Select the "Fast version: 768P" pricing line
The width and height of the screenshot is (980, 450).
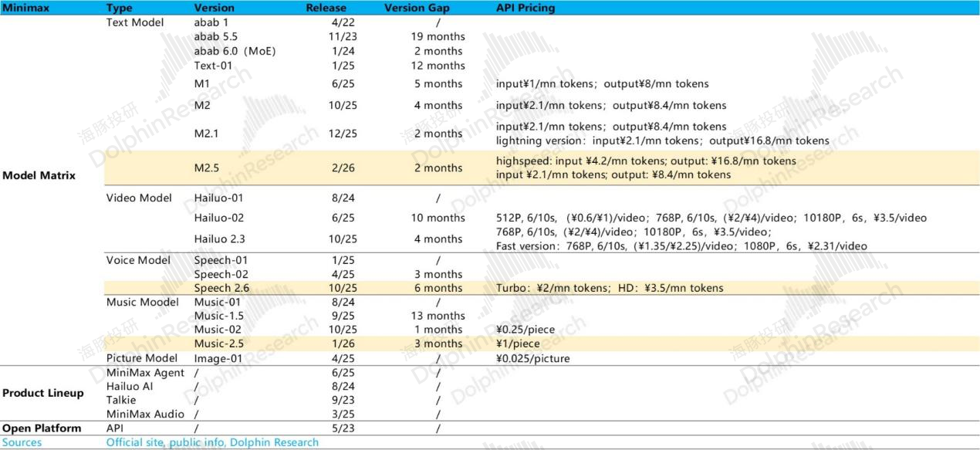681,246
